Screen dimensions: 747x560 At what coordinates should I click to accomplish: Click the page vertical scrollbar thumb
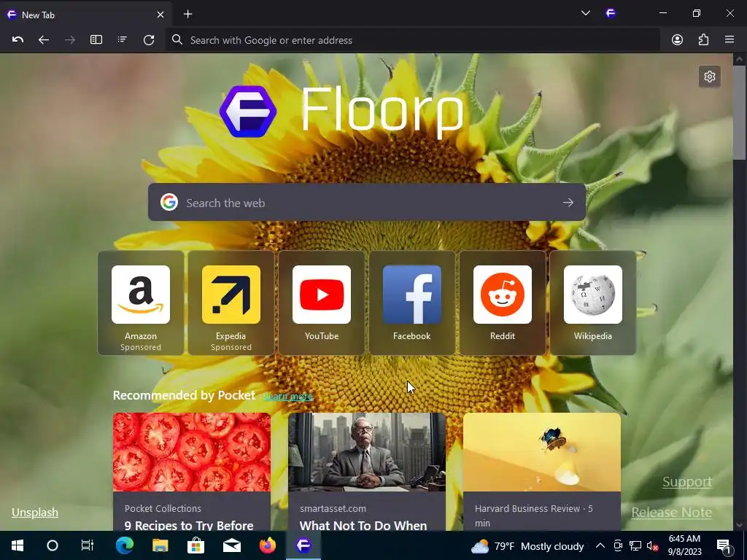tap(739, 112)
